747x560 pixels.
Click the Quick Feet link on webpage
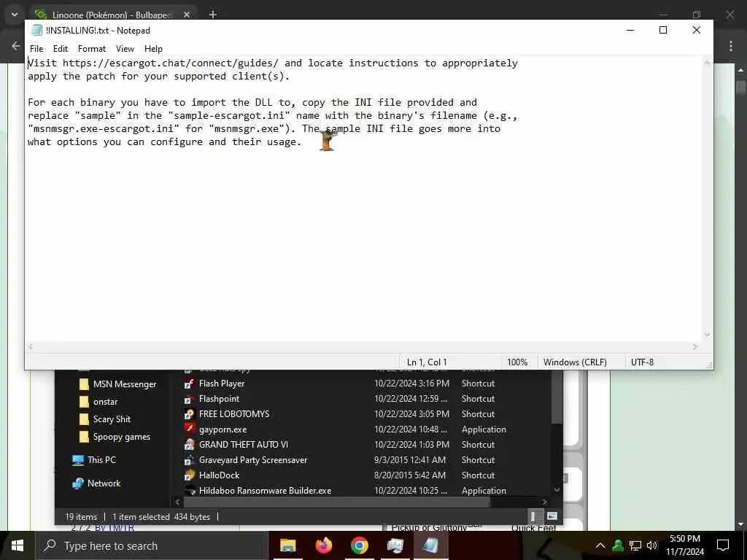[533, 528]
